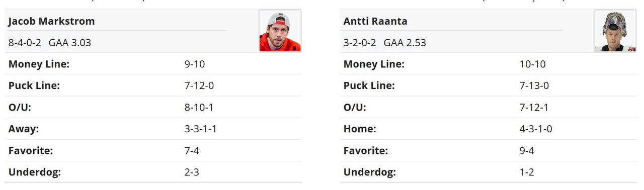
Task: Select Raanta's Underdog 1-2 row
Action: point(488,172)
